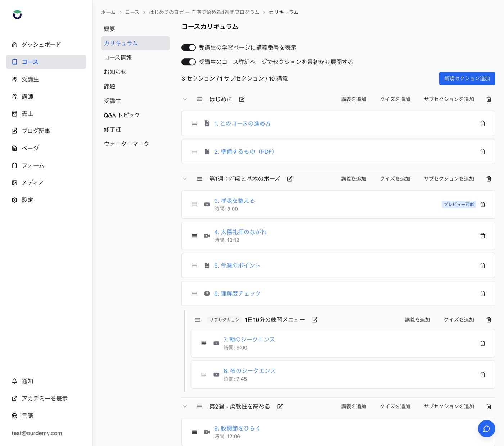Open the chat support bubble
The width and height of the screenshot is (504, 446).
tap(486, 429)
